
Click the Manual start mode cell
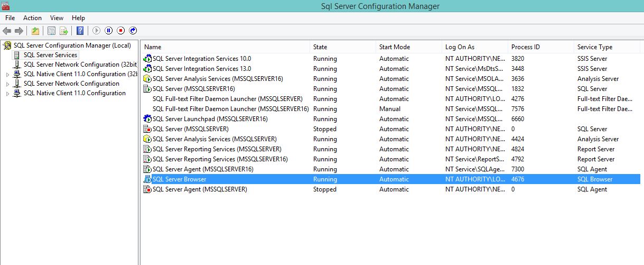[390, 109]
